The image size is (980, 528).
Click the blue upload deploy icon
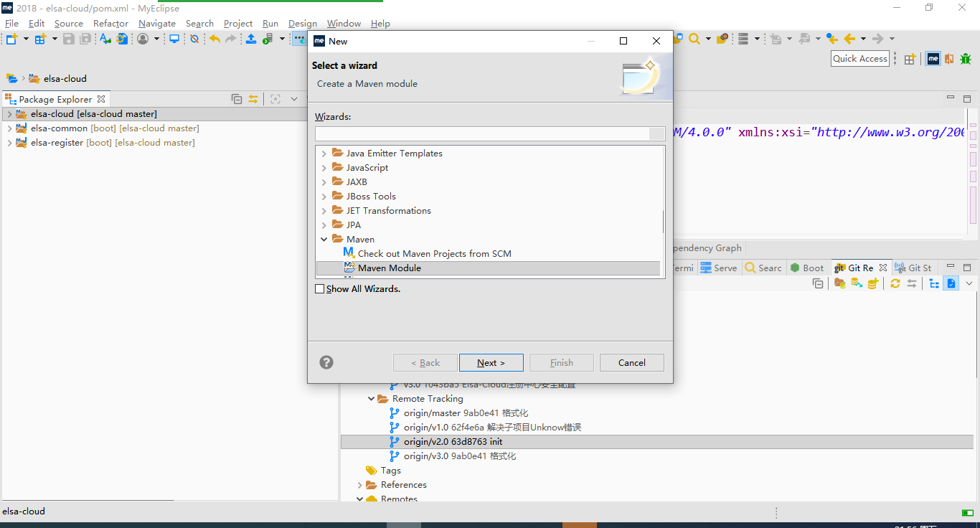point(251,39)
